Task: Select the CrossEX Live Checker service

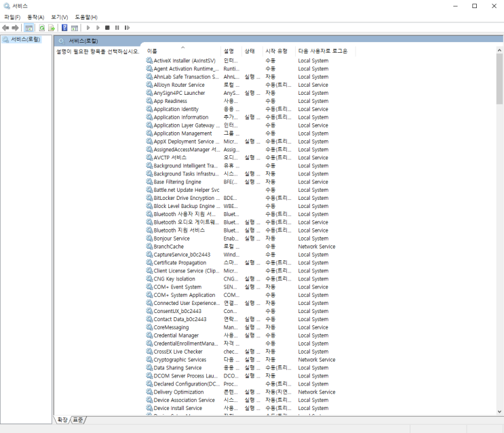Action: tap(250, 352)
